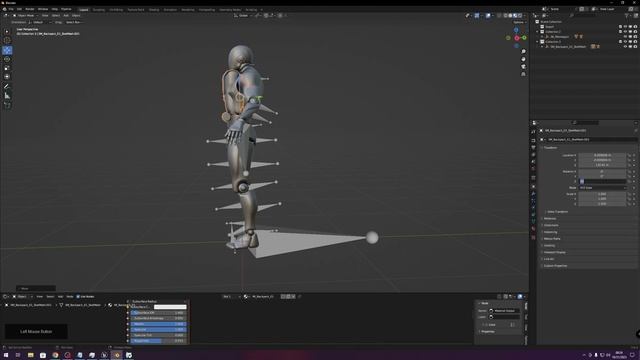
Task: Adjust the Metallic slider on node
Action: click(158, 324)
